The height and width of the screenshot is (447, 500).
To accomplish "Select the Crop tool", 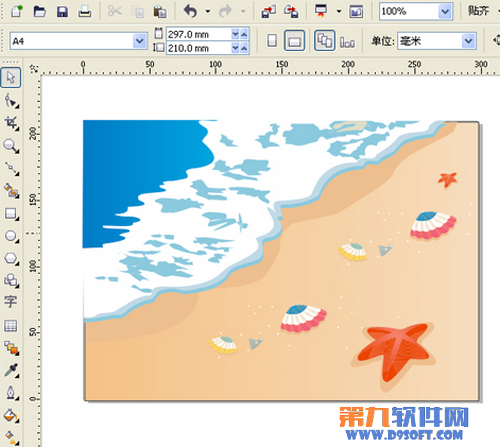I will click(11, 123).
